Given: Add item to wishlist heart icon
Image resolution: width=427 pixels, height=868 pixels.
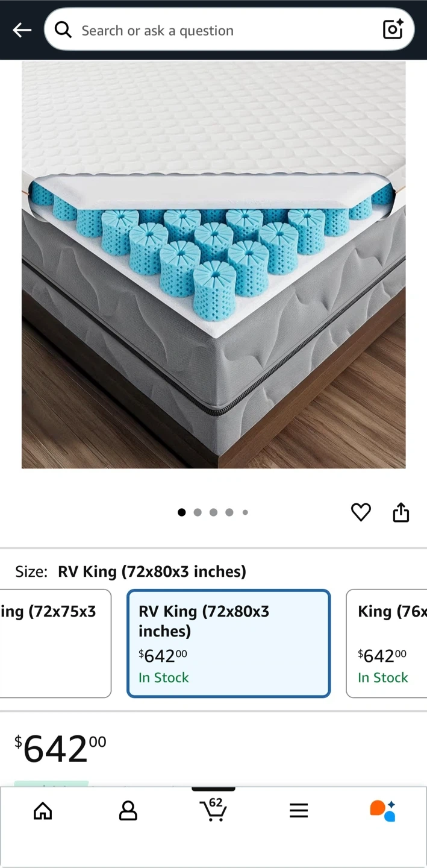Looking at the screenshot, I should (x=361, y=512).
